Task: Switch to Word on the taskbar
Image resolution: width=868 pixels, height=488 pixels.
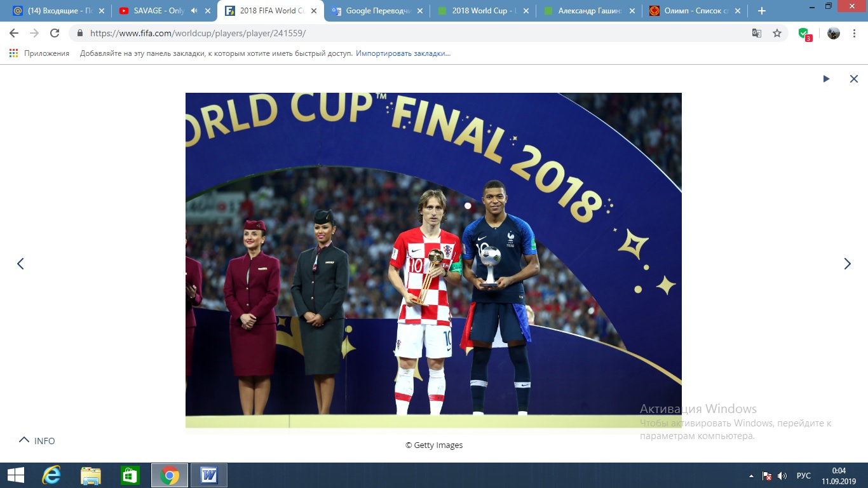Action: click(208, 475)
